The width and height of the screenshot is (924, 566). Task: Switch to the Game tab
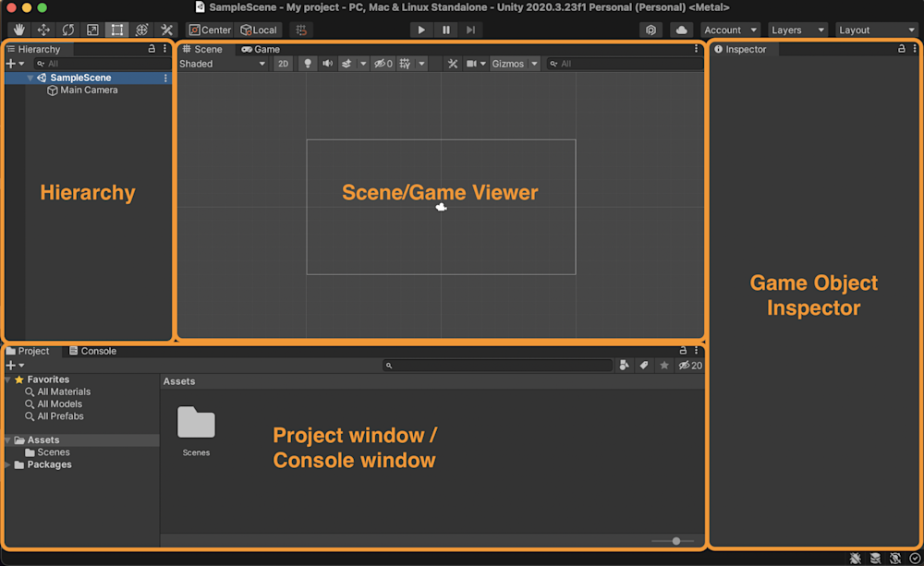click(x=261, y=49)
